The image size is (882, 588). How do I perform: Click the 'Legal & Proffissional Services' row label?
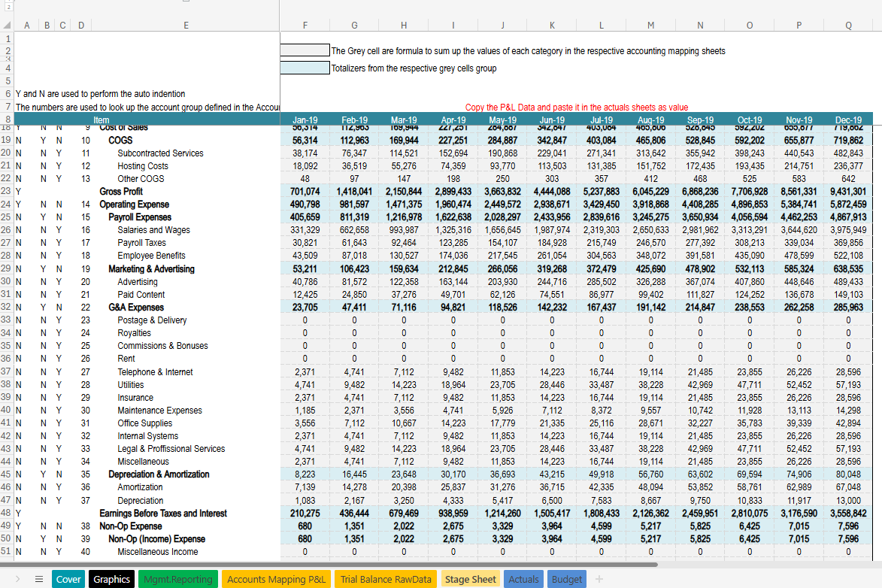coord(171,448)
